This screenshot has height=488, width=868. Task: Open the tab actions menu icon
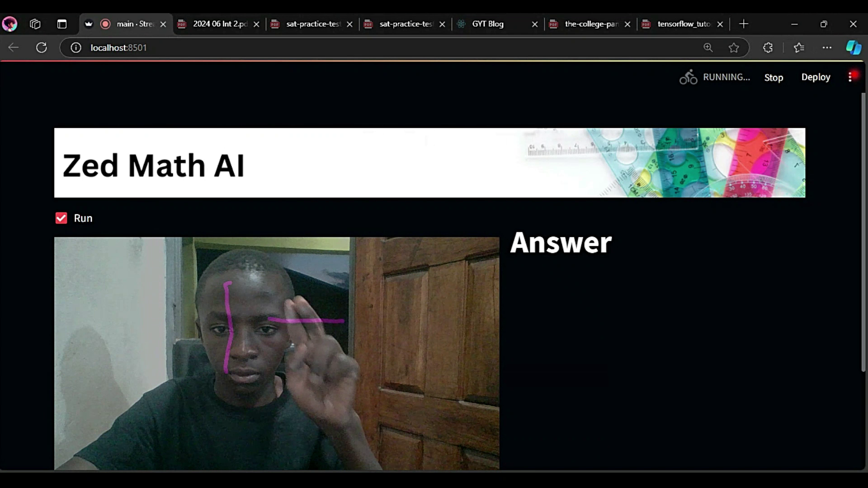pos(62,24)
